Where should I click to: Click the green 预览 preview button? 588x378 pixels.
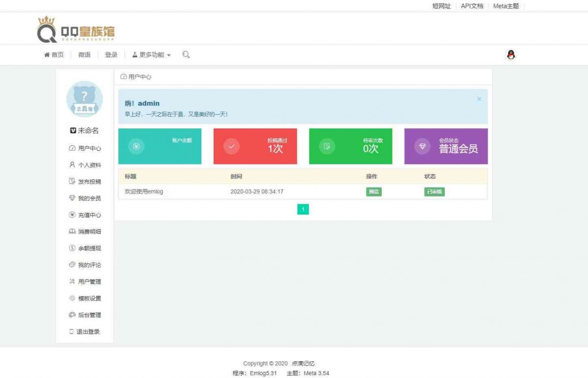pos(373,191)
